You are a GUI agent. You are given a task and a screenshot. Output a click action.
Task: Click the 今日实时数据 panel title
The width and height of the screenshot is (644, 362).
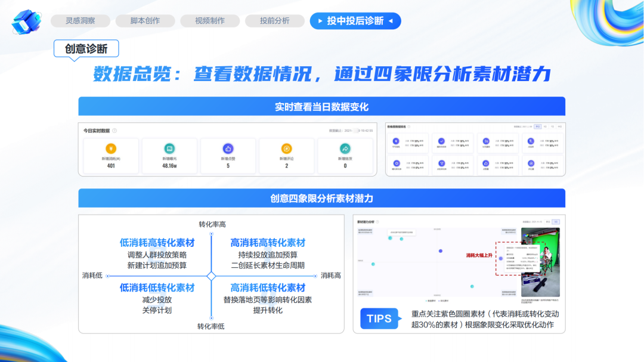coord(97,131)
